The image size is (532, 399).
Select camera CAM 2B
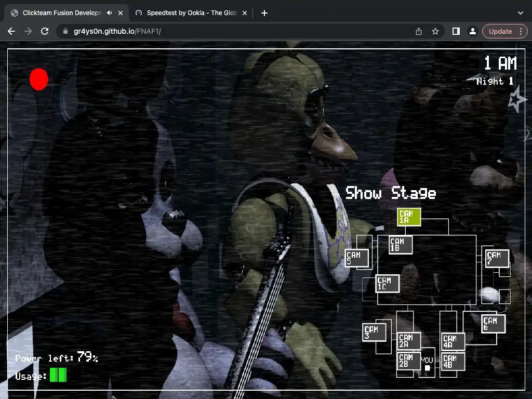click(409, 361)
